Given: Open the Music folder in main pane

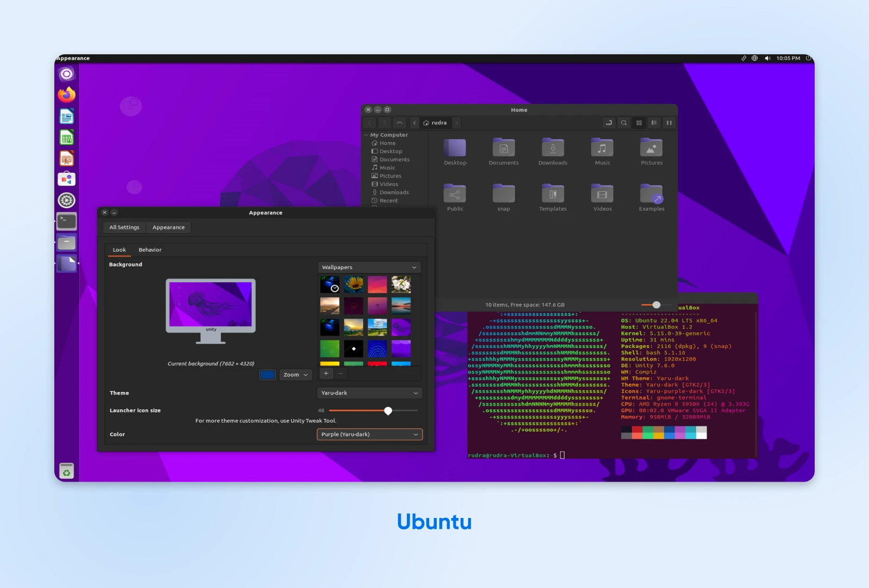Looking at the screenshot, I should (602, 151).
